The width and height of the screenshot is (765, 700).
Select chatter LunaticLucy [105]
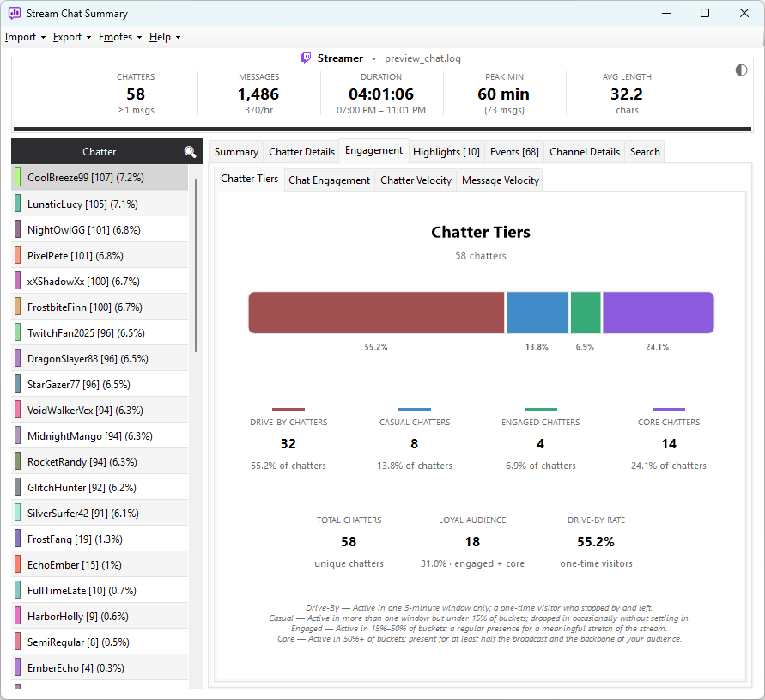coord(100,204)
